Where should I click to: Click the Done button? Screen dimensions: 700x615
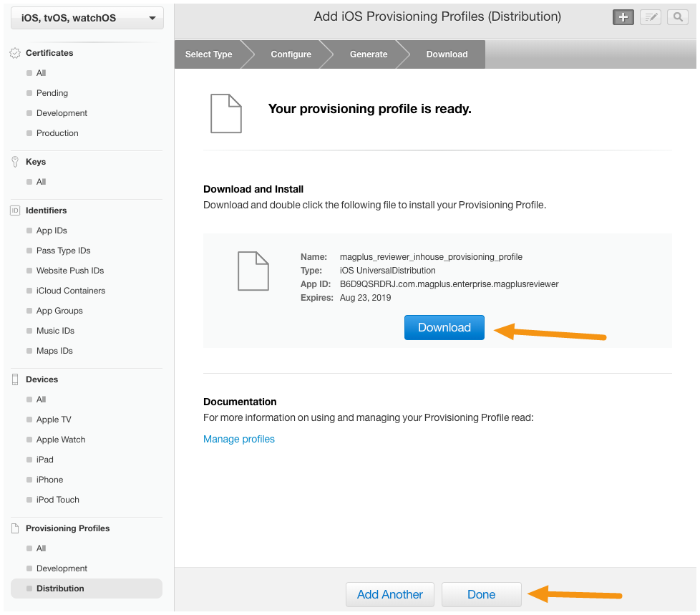(x=481, y=594)
